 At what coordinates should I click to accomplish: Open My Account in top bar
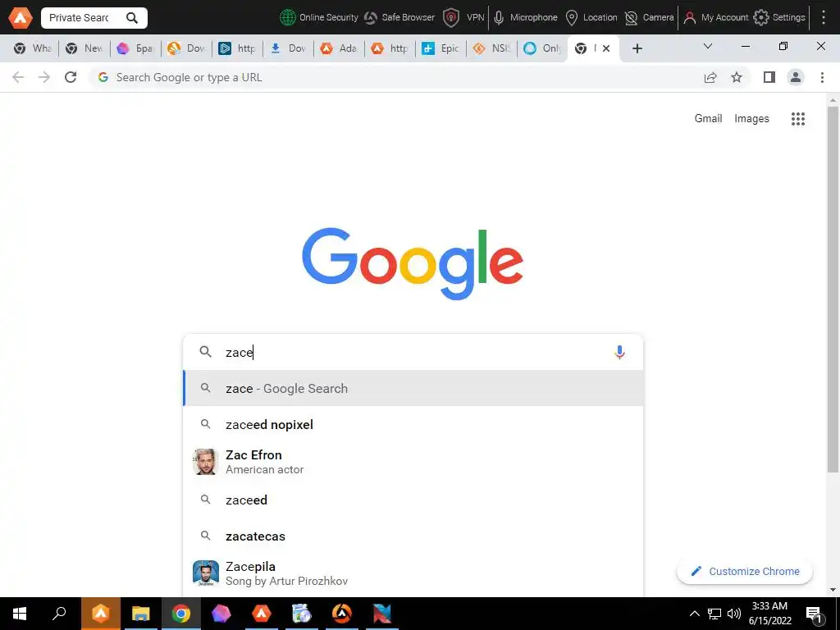click(x=715, y=18)
